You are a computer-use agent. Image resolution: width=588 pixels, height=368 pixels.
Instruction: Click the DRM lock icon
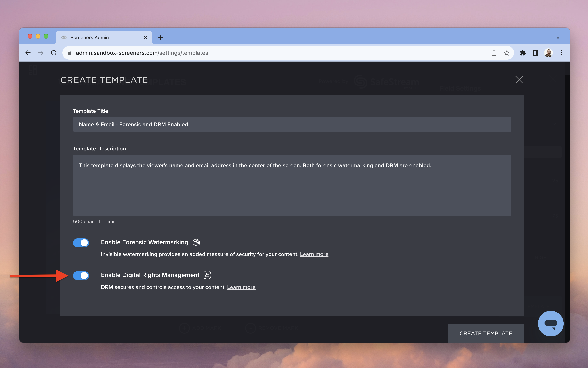(x=207, y=275)
